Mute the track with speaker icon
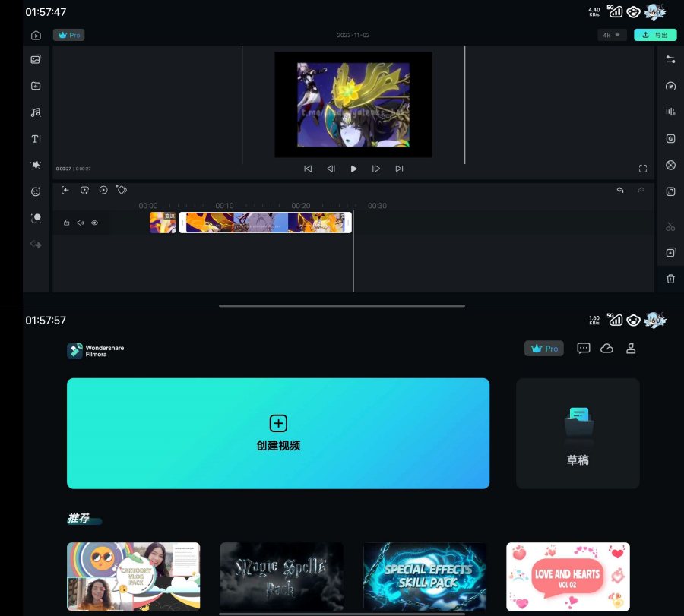This screenshot has height=616, width=684. tap(81, 223)
